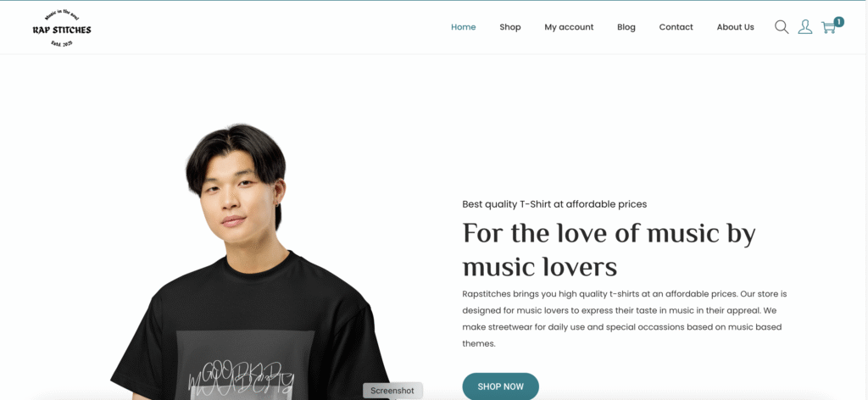
Task: Click the Rap Stitches logo
Action: pos(62,28)
